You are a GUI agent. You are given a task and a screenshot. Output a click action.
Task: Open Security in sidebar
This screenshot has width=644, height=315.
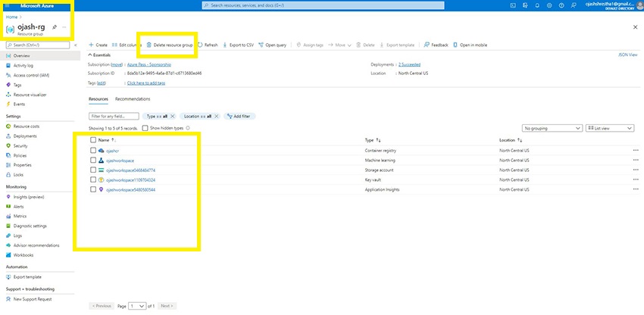tap(20, 146)
